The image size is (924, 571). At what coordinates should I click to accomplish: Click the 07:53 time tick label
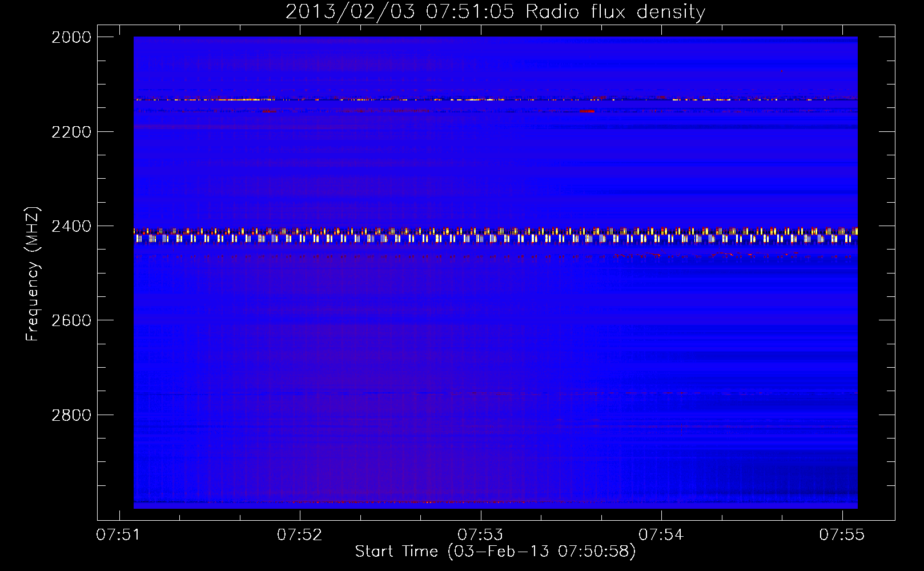481,534
